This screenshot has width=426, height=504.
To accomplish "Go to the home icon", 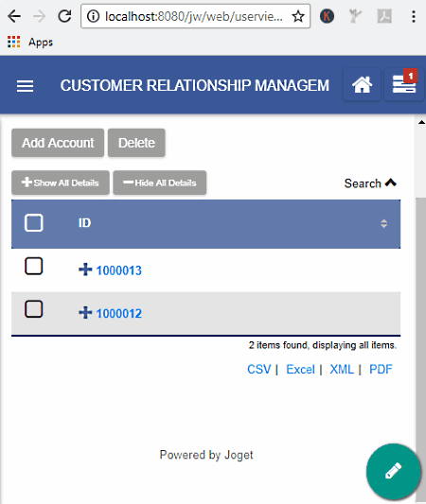I will [x=362, y=85].
